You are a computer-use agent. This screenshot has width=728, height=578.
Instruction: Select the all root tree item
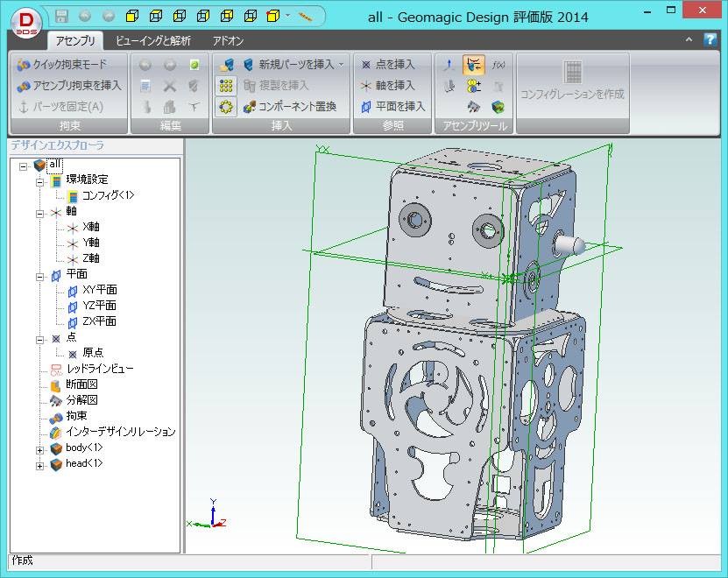pyautogui.click(x=54, y=165)
